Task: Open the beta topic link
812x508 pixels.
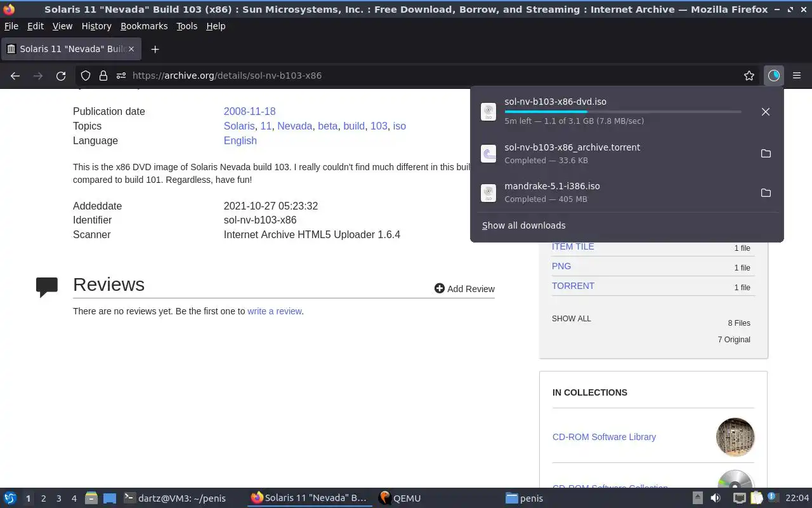Action: click(x=327, y=126)
